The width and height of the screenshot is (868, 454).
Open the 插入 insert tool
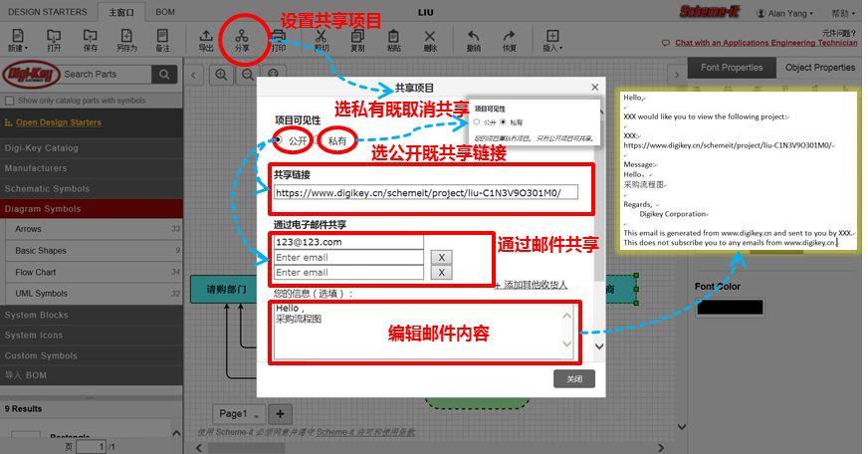[552, 41]
